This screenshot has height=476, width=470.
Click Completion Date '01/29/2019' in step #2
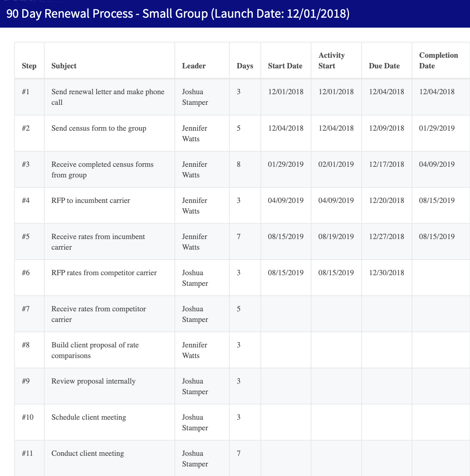point(437,128)
